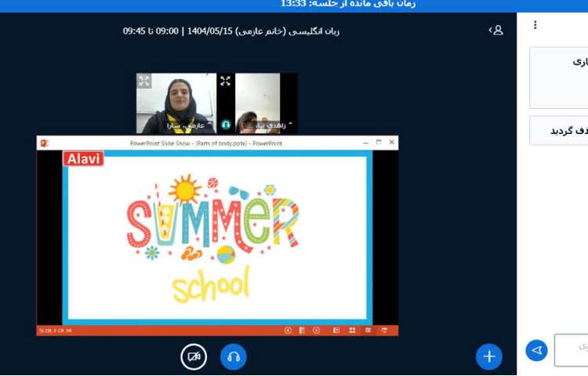Image resolution: width=588 pixels, height=376 pixels.
Task: Send message with paper plane icon
Action: click(x=536, y=350)
